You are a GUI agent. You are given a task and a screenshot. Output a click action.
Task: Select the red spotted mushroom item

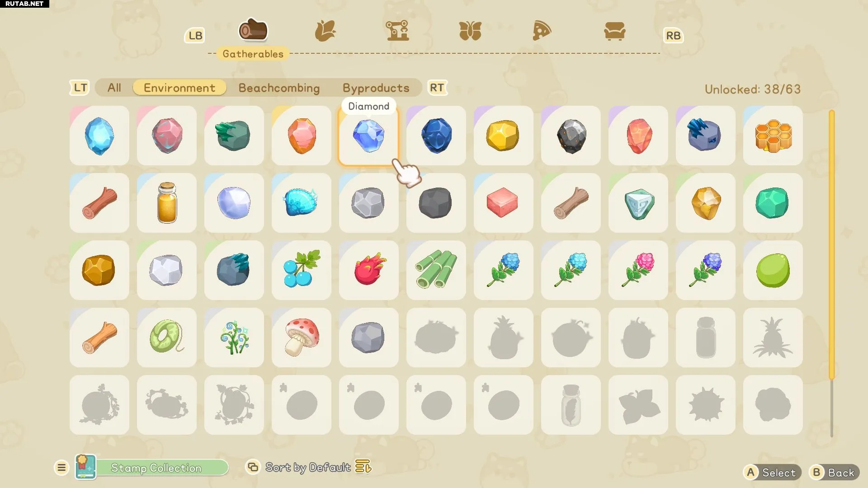point(302,338)
